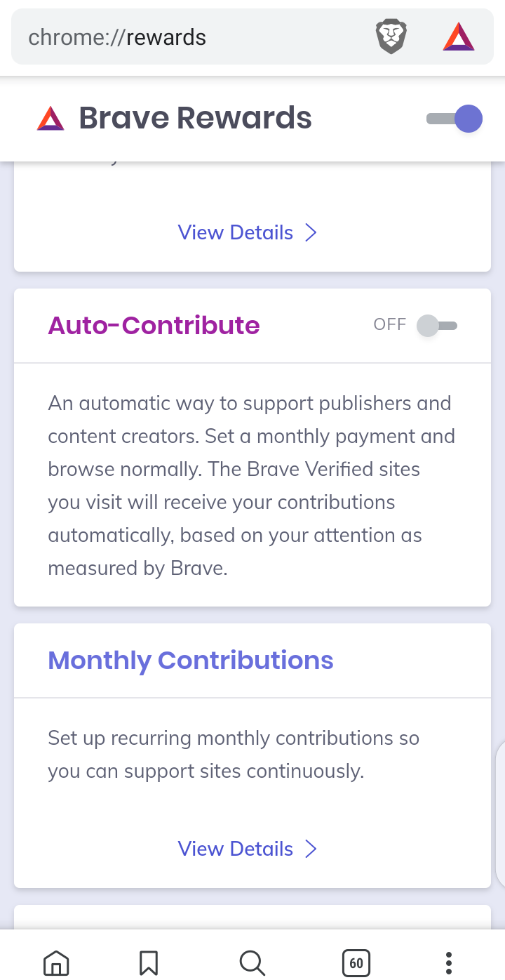Tap the search magnifier icon
The image size is (505, 980).
point(252,962)
